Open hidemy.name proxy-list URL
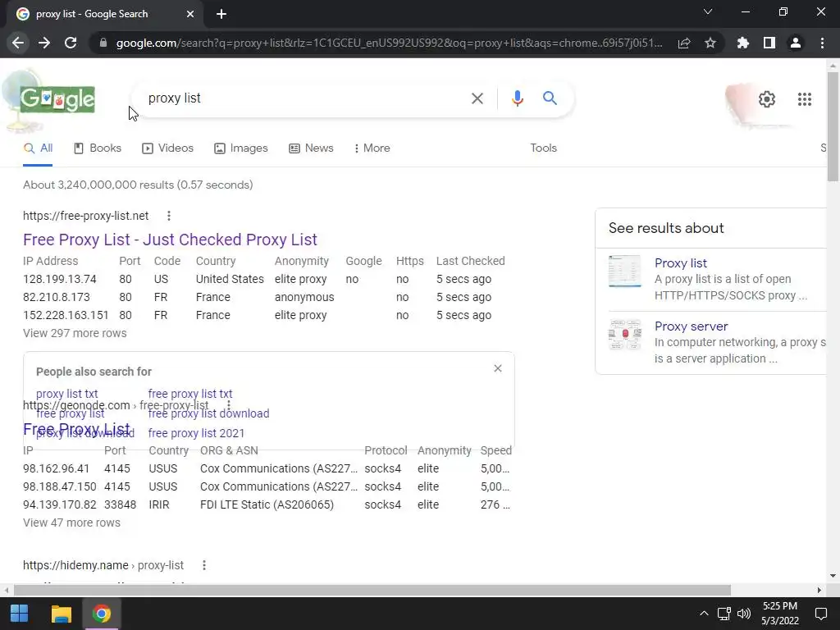Image resolution: width=840 pixels, height=630 pixels. (103, 565)
